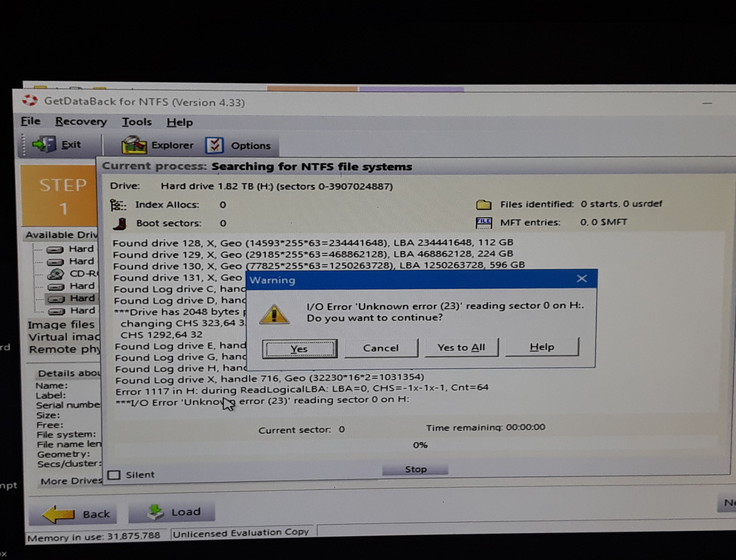Click the Index Allocs tree icon

(x=118, y=205)
